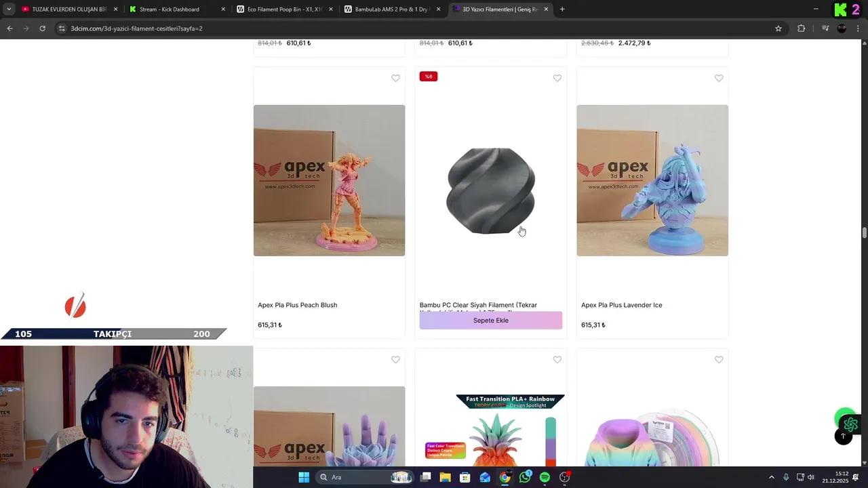
Task: Click the %6 discount badge
Action: (x=429, y=77)
